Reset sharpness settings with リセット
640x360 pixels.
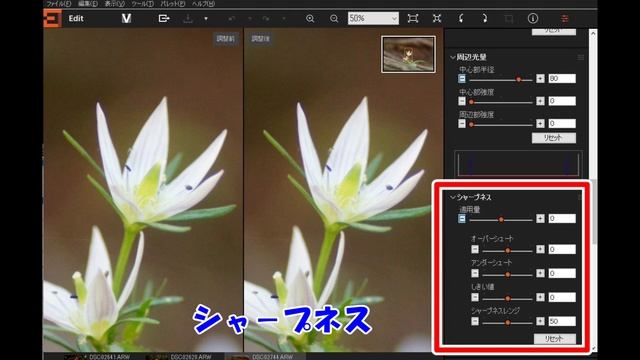pyautogui.click(x=554, y=339)
